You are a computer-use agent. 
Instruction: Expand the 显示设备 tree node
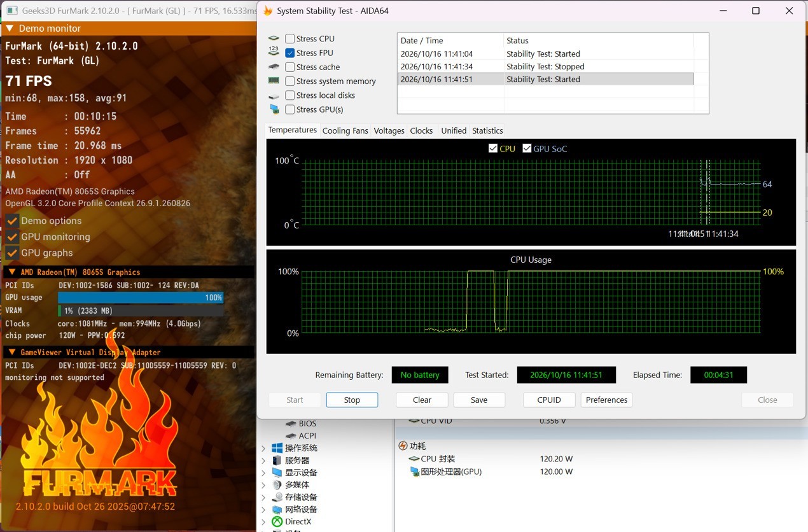263,473
